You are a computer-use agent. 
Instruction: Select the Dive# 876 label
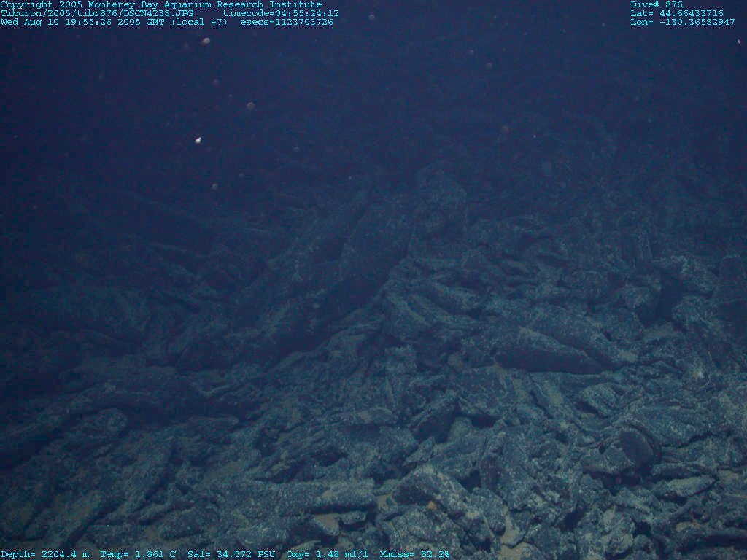(657, 4)
